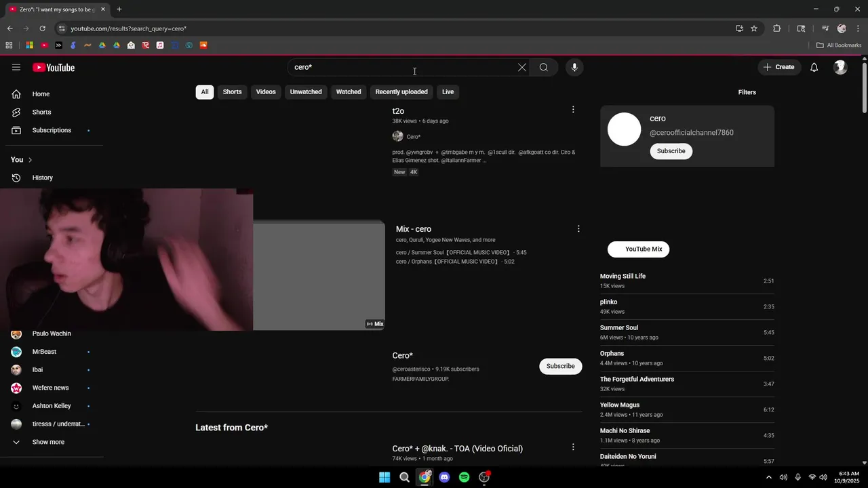Open the Chrome apps grid shortcut
This screenshot has width=868, height=488.
[9, 45]
